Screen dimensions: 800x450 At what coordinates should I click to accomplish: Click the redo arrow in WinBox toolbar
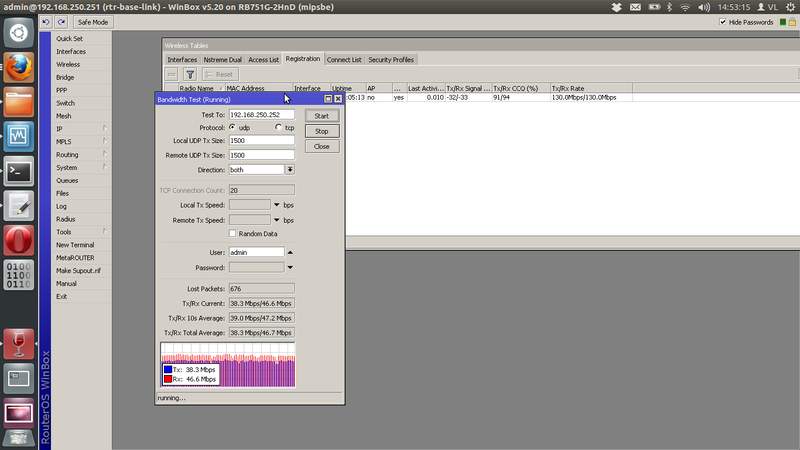pos(60,22)
